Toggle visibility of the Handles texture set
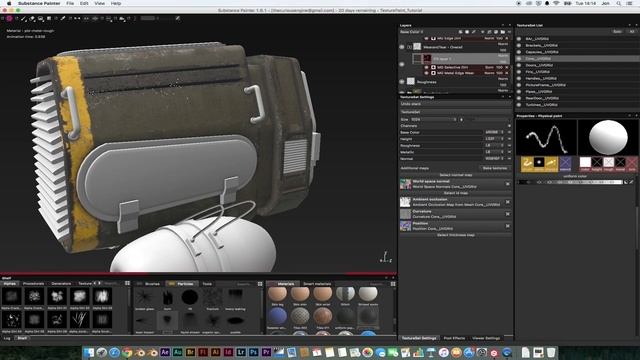Screen dimensions: 640x360 pos(519,78)
